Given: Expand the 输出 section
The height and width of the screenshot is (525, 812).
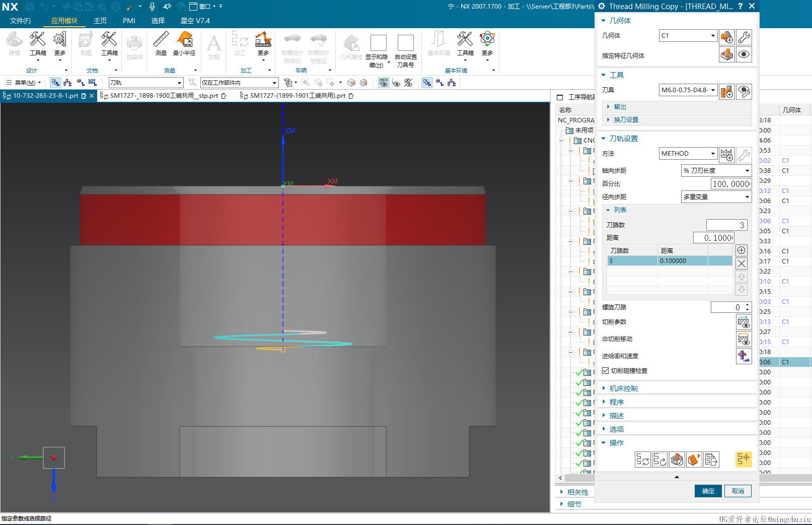Looking at the screenshot, I should (677, 107).
